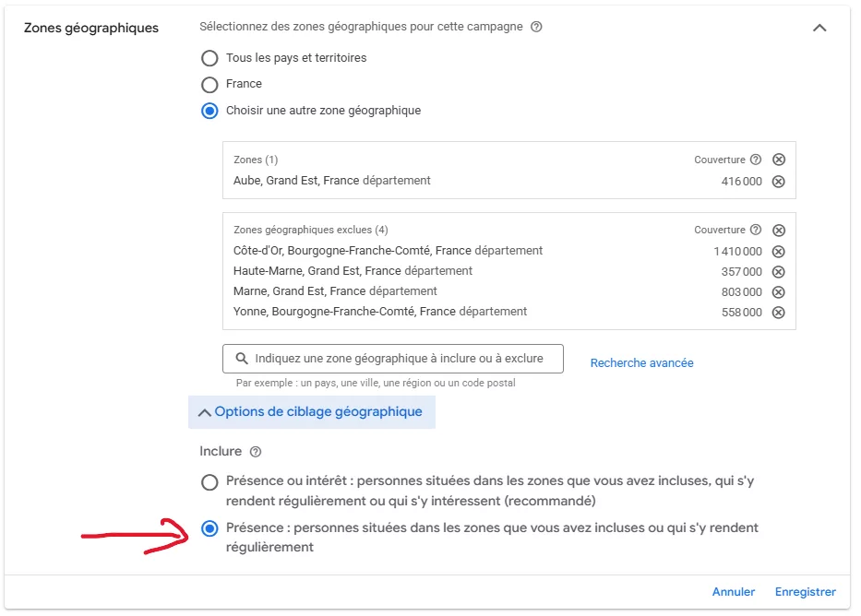Collapse the Zones géographiques section
The image size is (861, 616).
point(819,29)
